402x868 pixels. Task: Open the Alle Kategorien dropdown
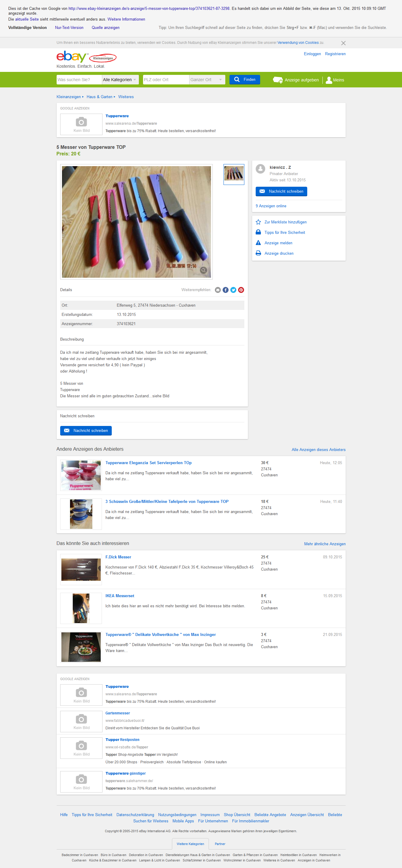click(x=120, y=80)
